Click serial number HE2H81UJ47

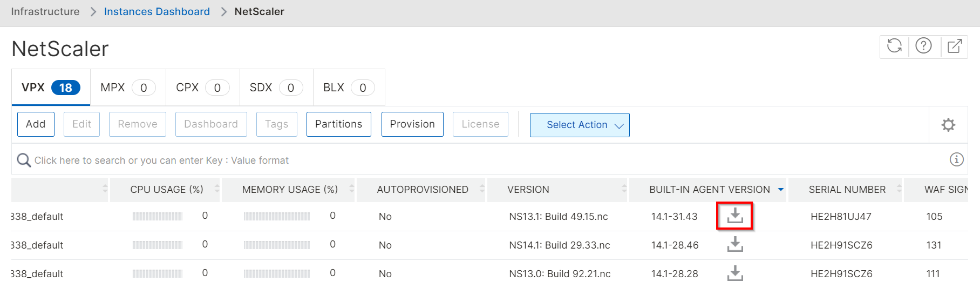pyautogui.click(x=841, y=216)
